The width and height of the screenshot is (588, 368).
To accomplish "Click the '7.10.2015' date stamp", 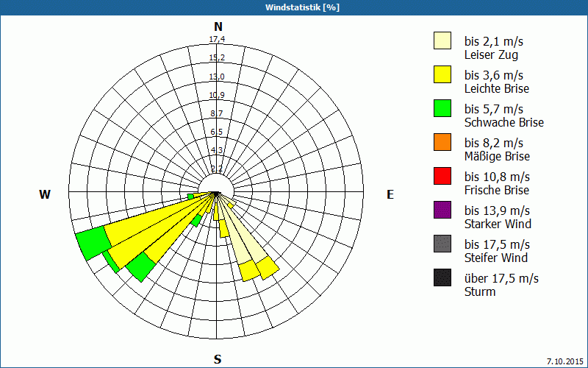I will tap(565, 361).
